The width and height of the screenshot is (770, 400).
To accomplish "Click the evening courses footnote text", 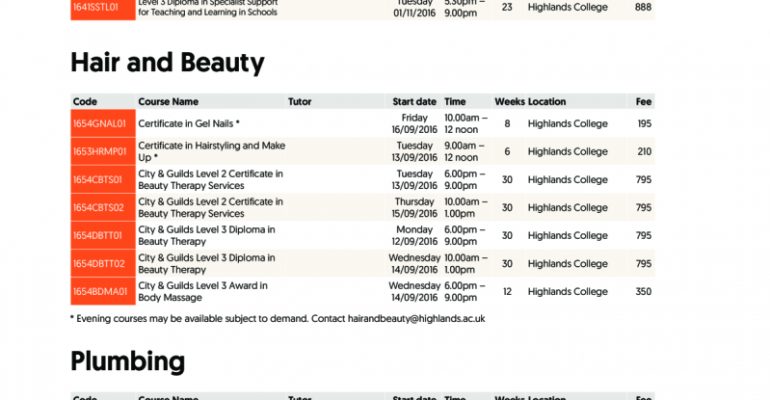I will (278, 319).
